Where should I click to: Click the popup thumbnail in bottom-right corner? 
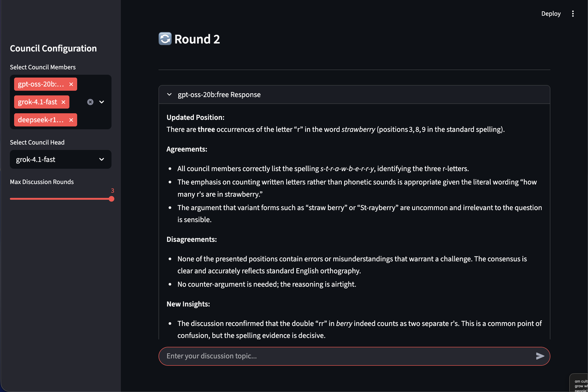(x=578, y=383)
